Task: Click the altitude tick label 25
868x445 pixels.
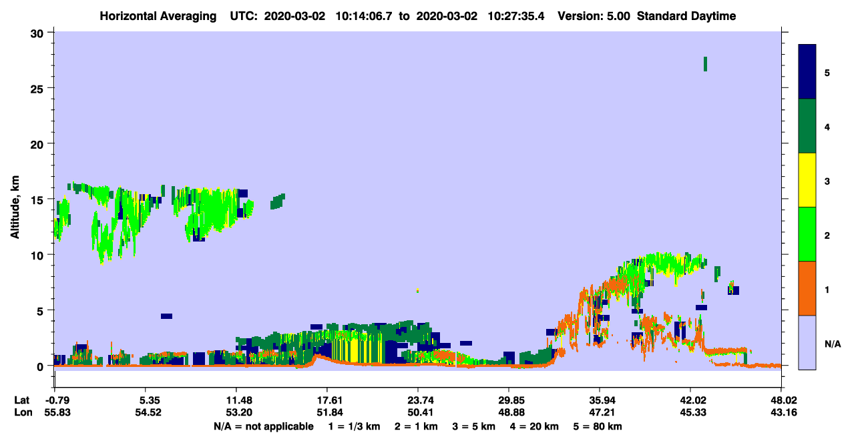Action: [39, 89]
